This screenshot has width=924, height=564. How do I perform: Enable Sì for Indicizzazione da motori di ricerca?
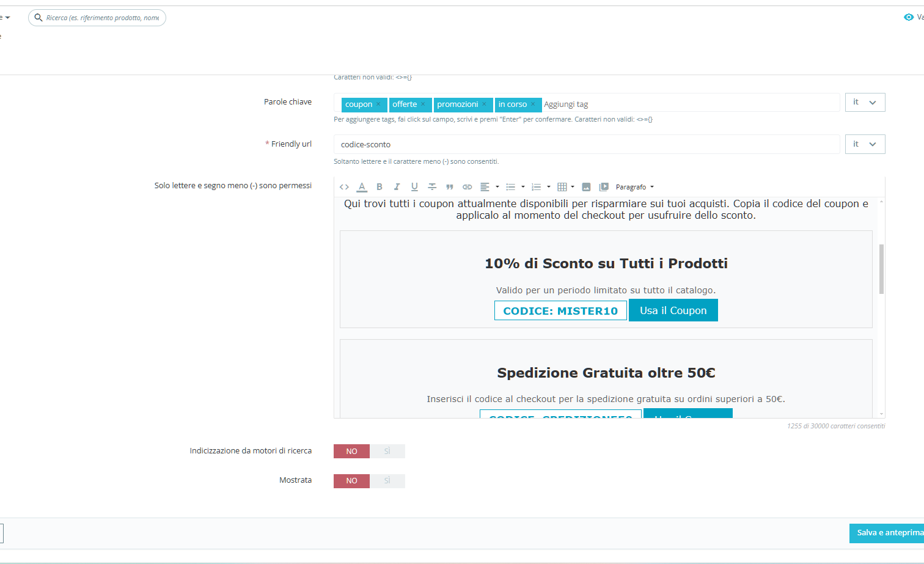[x=387, y=451]
